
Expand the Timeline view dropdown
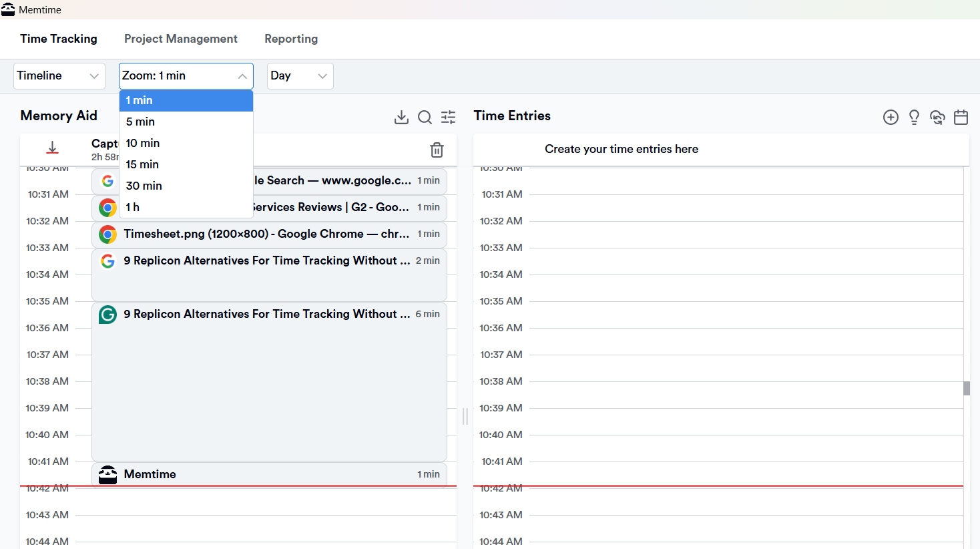(59, 75)
